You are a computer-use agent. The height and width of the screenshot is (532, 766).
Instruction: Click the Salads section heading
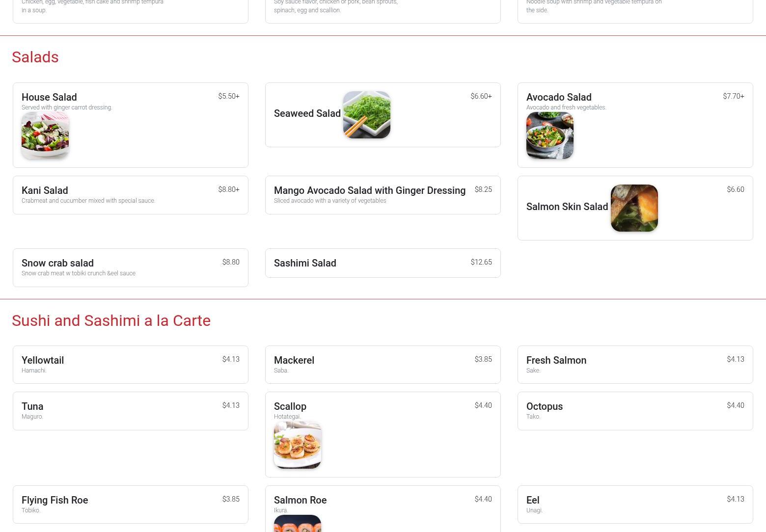click(35, 57)
